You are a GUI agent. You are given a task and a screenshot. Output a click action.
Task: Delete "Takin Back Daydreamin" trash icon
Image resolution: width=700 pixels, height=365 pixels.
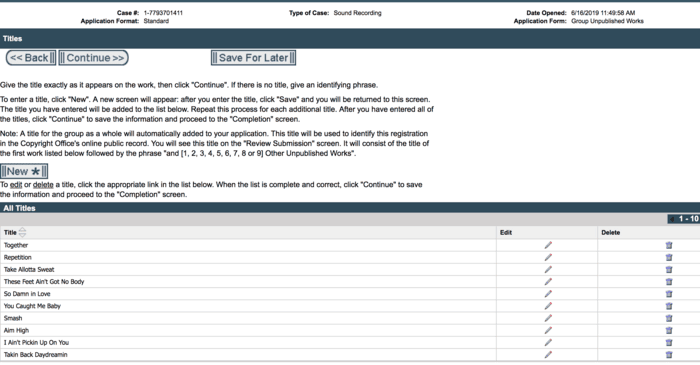click(x=669, y=354)
